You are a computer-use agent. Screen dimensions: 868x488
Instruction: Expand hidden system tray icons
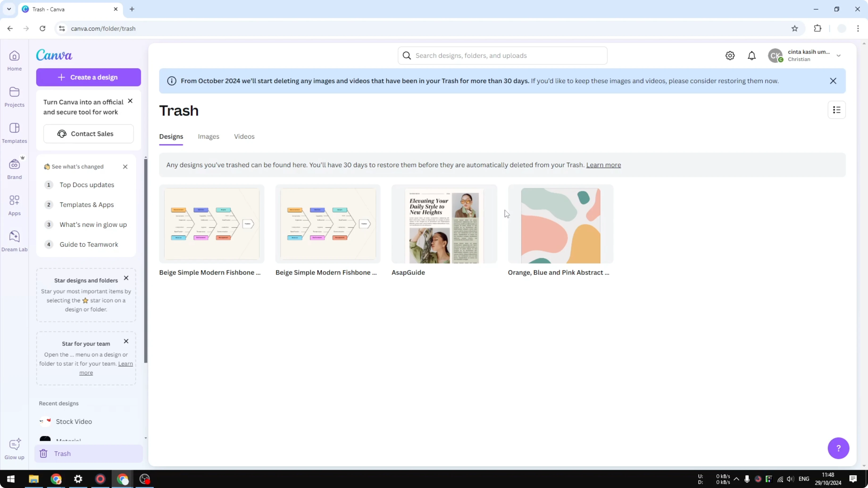point(737,479)
